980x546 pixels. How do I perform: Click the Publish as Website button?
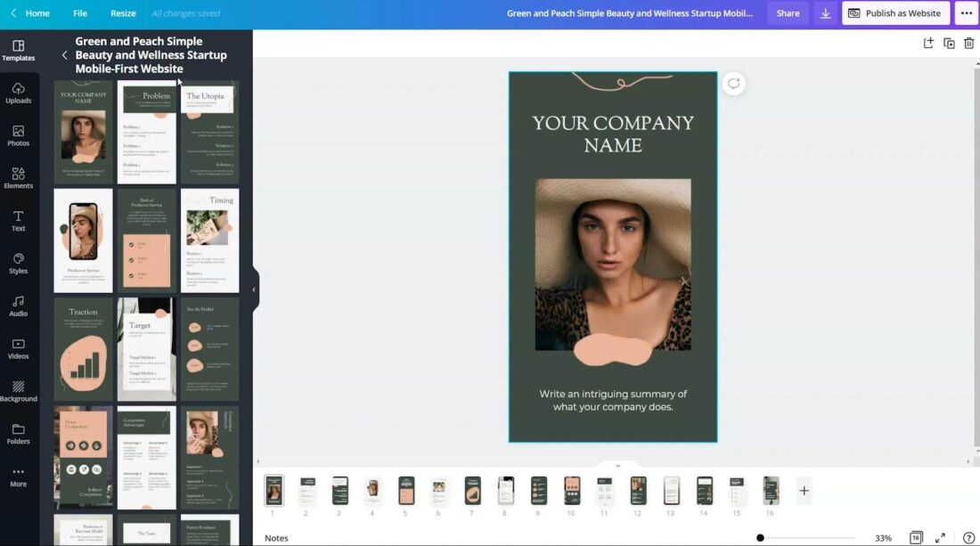pos(894,12)
